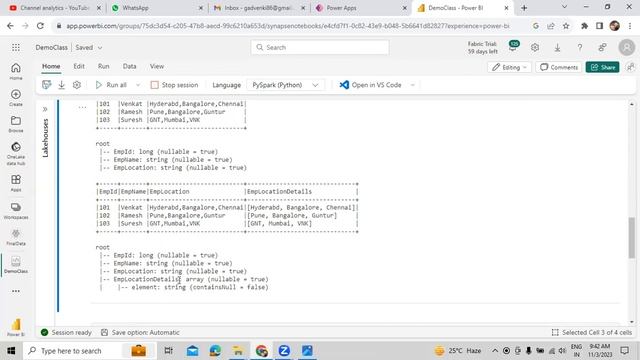This screenshot has width=640, height=360.
Task: Open the Editing mode dropdown
Action: click(509, 67)
